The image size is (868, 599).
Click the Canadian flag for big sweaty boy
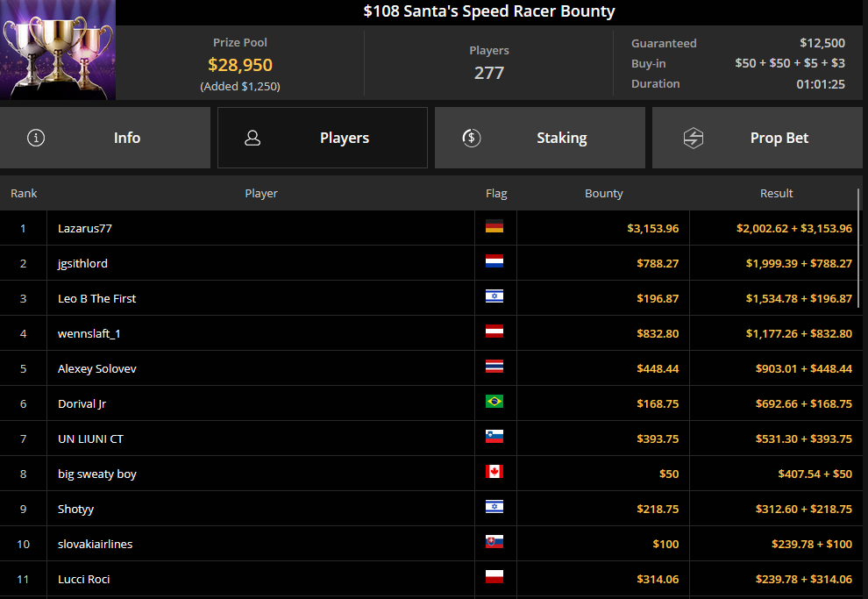(494, 474)
